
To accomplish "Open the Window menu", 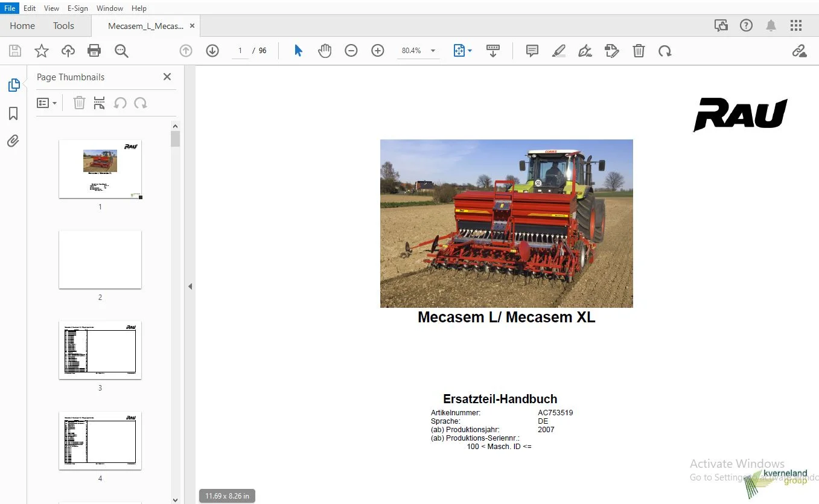I will [110, 8].
